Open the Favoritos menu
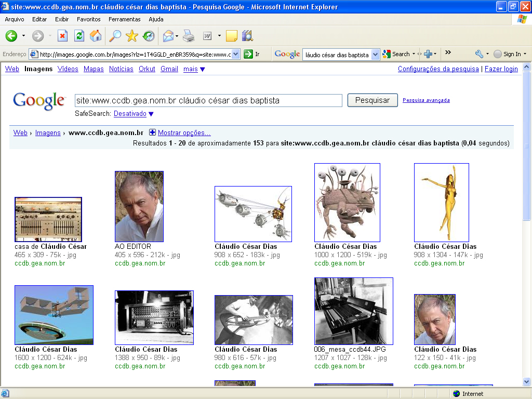 [x=89, y=19]
